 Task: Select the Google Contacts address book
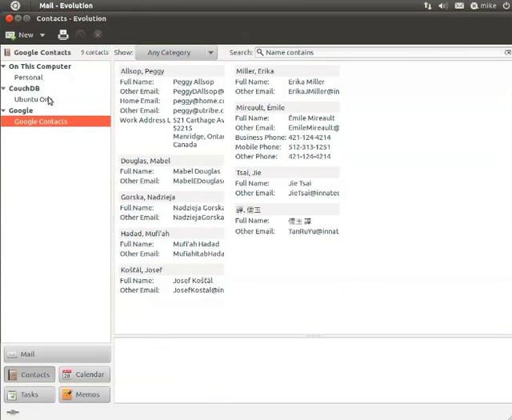coord(56,122)
